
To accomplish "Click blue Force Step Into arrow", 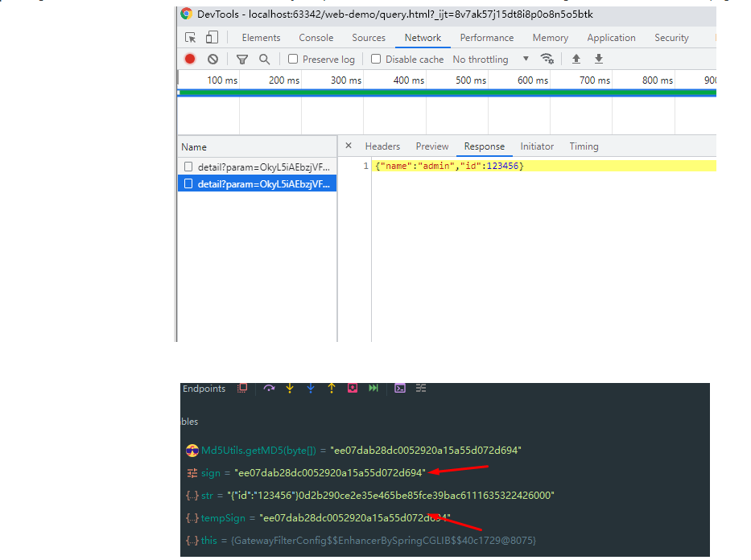I will [x=311, y=388].
